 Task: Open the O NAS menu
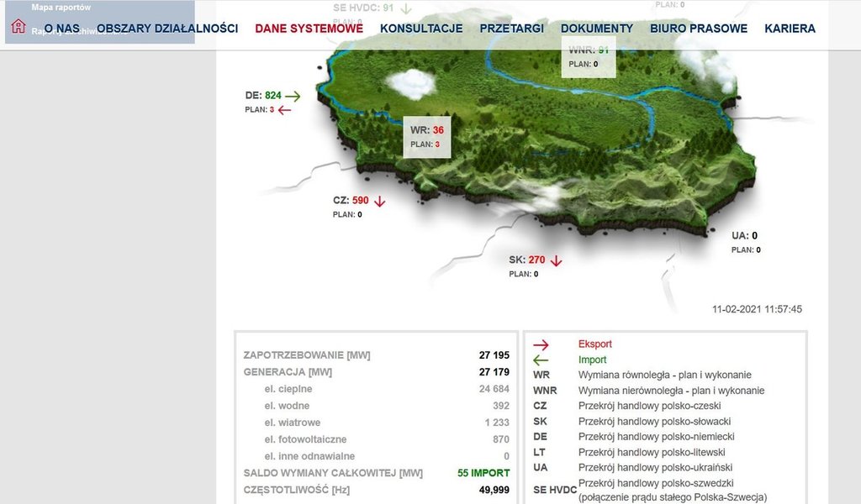click(61, 29)
